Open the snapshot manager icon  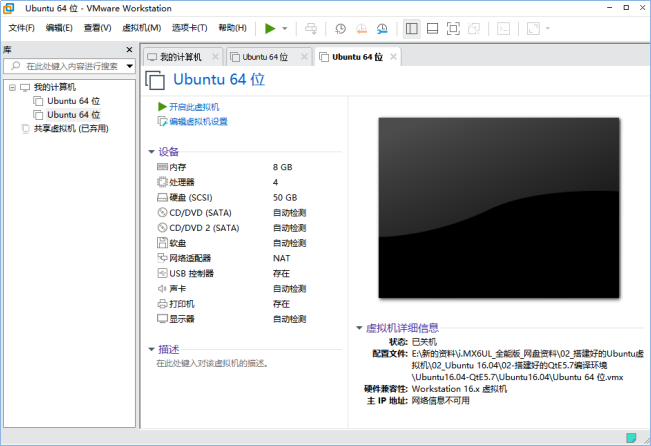click(382, 28)
